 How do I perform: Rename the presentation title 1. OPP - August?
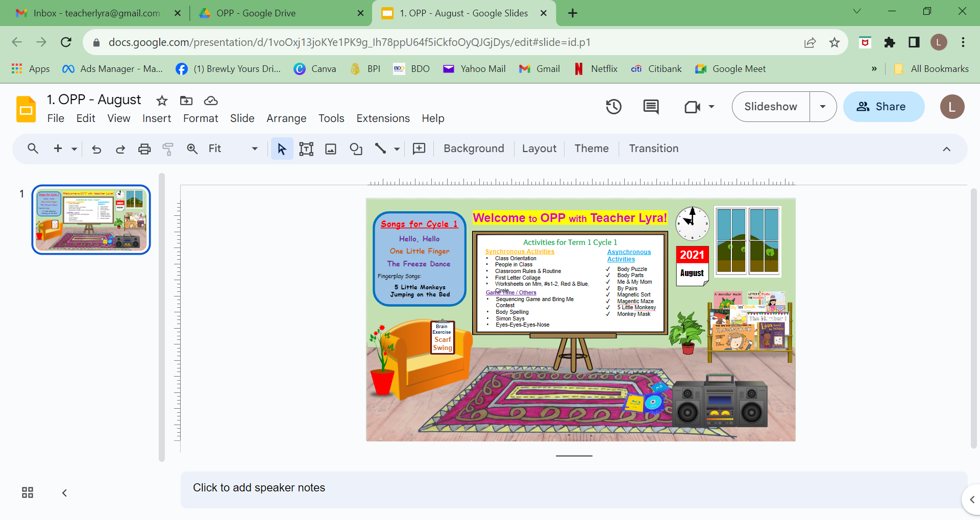(x=94, y=100)
